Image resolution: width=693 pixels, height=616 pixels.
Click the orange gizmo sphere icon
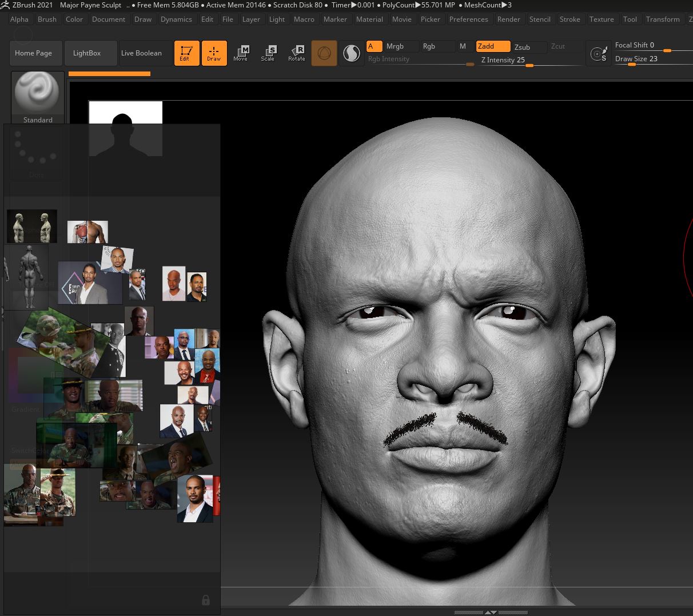click(x=324, y=53)
